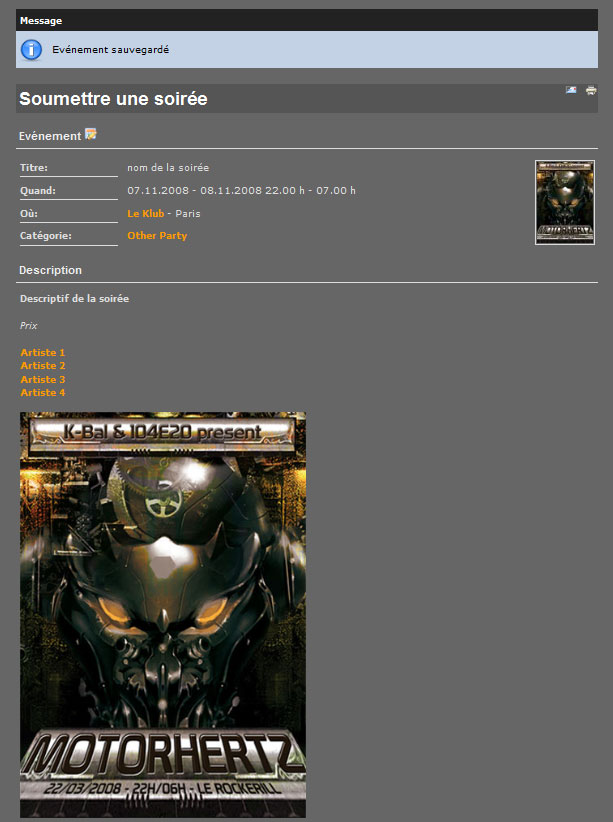This screenshot has width=613, height=822.
Task: Click the 'nom de la soirée' title value
Action: click(x=168, y=168)
